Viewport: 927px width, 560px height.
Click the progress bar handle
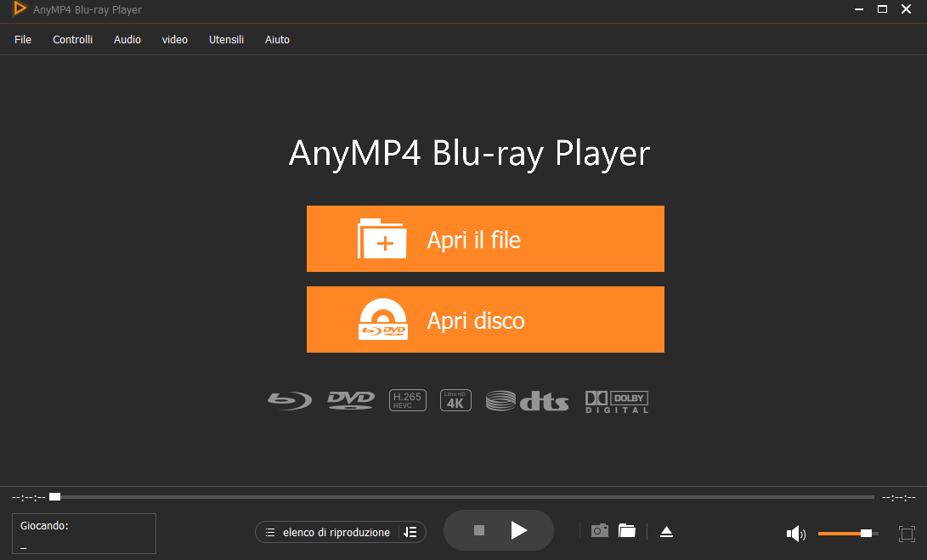55,497
